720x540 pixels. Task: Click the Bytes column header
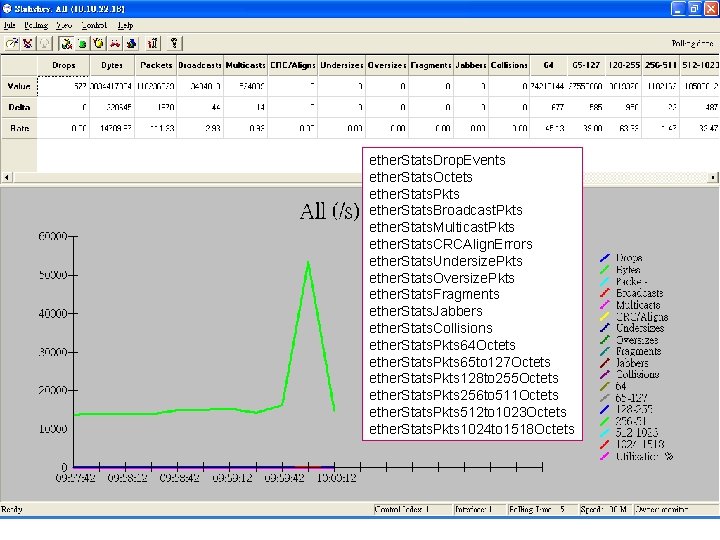pos(112,65)
